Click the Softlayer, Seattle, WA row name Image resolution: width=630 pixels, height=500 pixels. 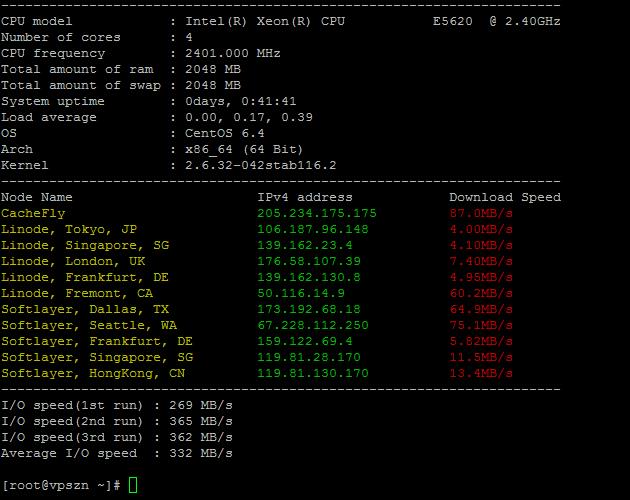pyautogui.click(x=89, y=326)
